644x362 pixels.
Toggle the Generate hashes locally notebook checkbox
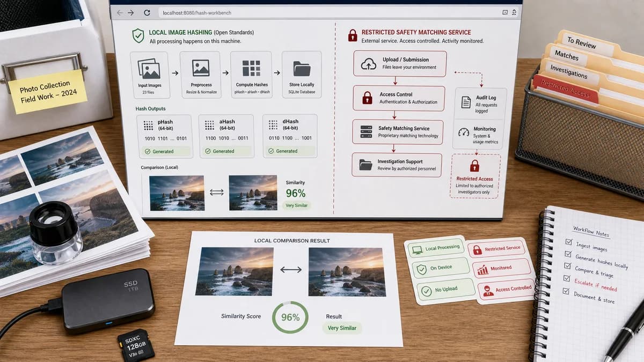(568, 254)
